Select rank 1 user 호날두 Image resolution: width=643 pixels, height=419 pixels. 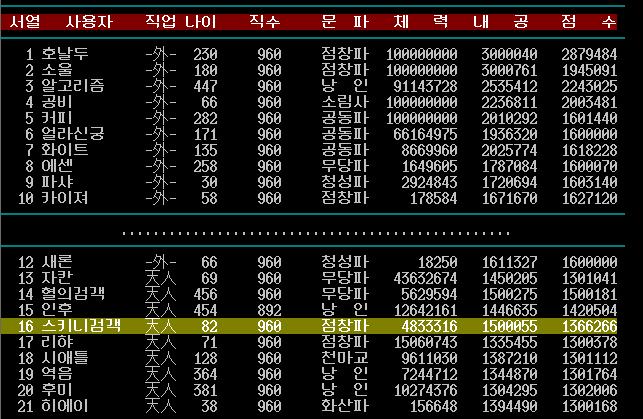click(65, 54)
